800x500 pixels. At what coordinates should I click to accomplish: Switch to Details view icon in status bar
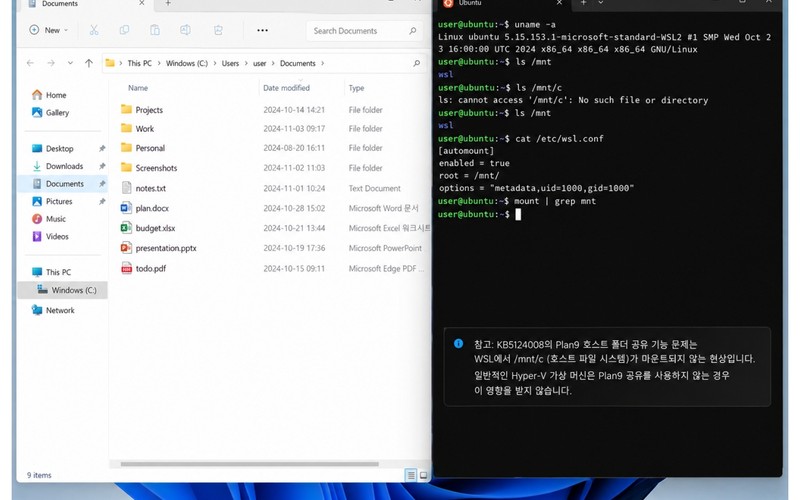[x=411, y=475]
